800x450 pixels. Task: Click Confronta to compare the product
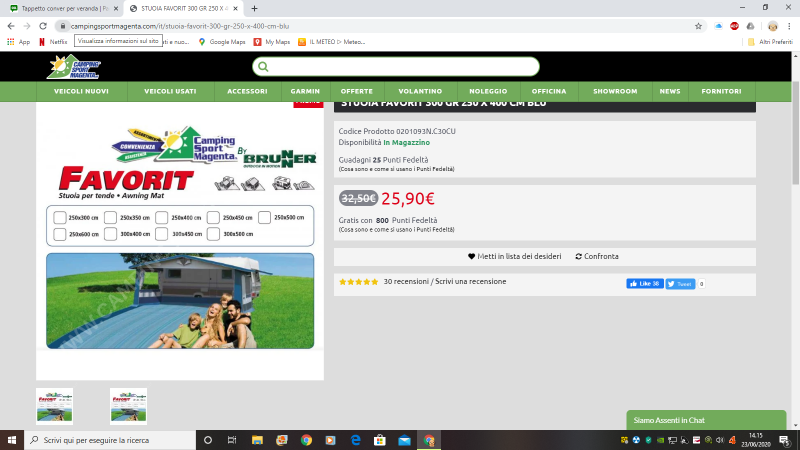click(596, 256)
